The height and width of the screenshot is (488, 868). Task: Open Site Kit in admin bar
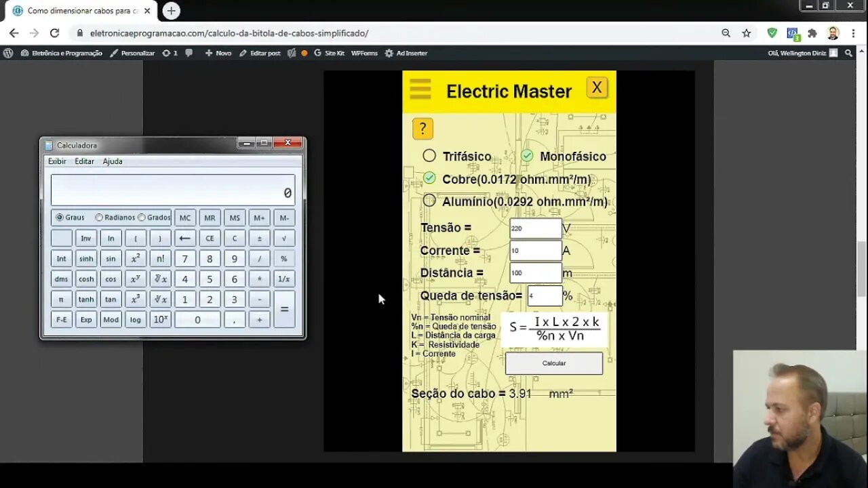click(329, 53)
